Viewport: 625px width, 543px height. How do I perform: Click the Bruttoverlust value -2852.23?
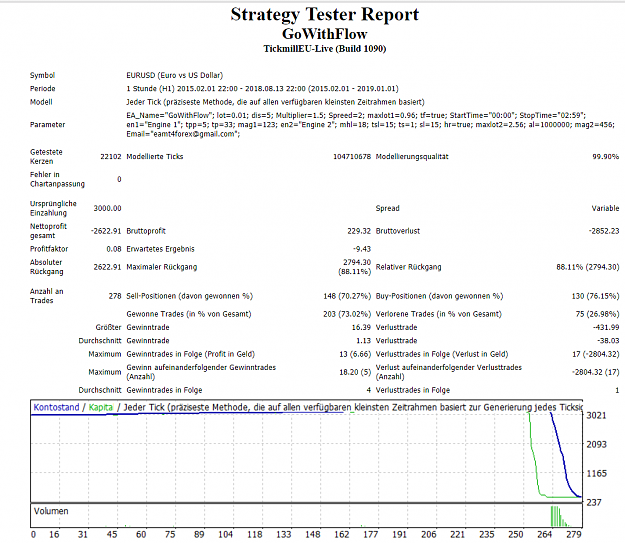[604, 231]
